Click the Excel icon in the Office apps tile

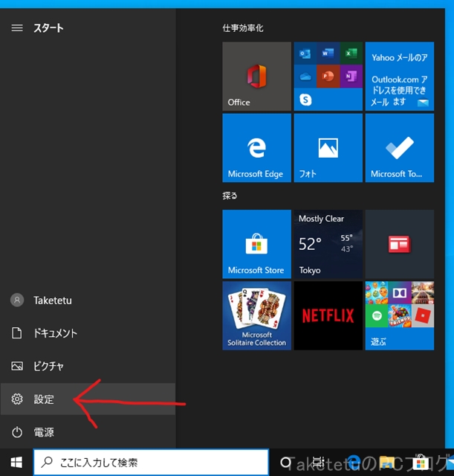351,54
